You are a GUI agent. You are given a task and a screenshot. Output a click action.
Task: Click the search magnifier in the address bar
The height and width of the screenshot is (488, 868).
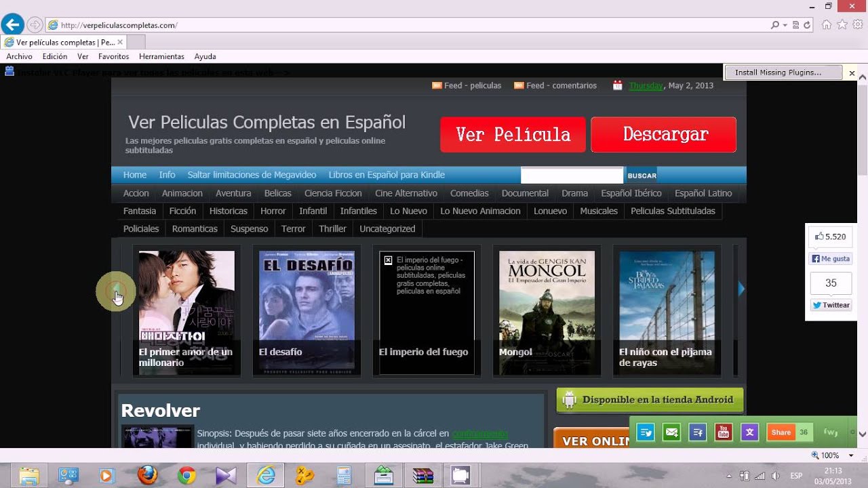(x=775, y=25)
